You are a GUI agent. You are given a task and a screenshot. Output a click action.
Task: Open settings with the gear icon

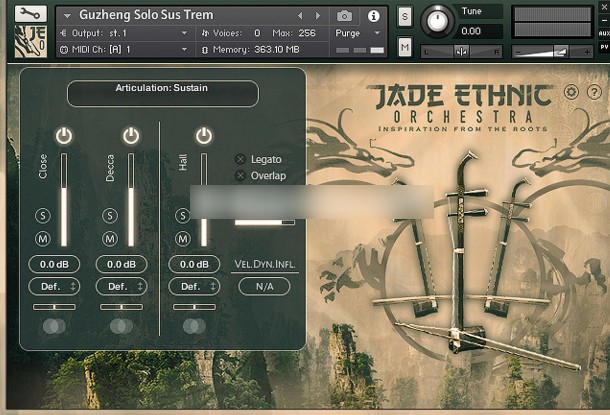(571, 92)
